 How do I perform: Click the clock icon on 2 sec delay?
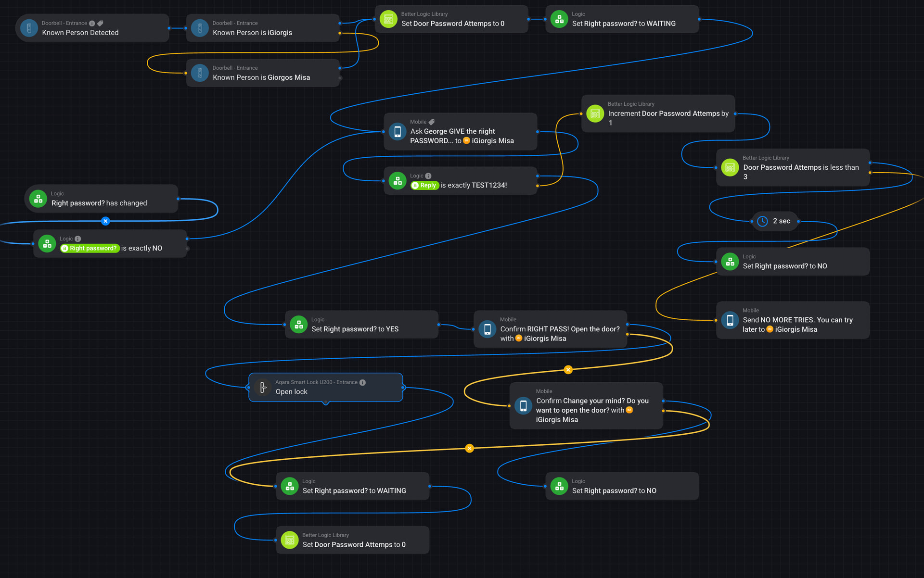762,221
